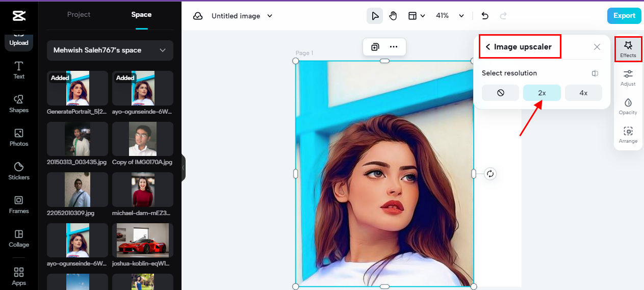Select 20150313_003435.jpg thumbnail
644x290 pixels.
(x=78, y=139)
